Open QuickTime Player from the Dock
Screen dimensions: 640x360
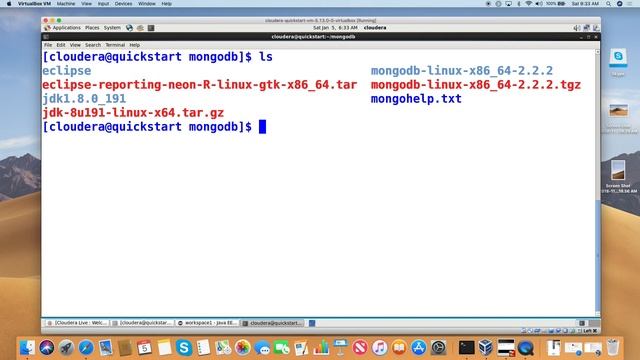(x=526, y=348)
